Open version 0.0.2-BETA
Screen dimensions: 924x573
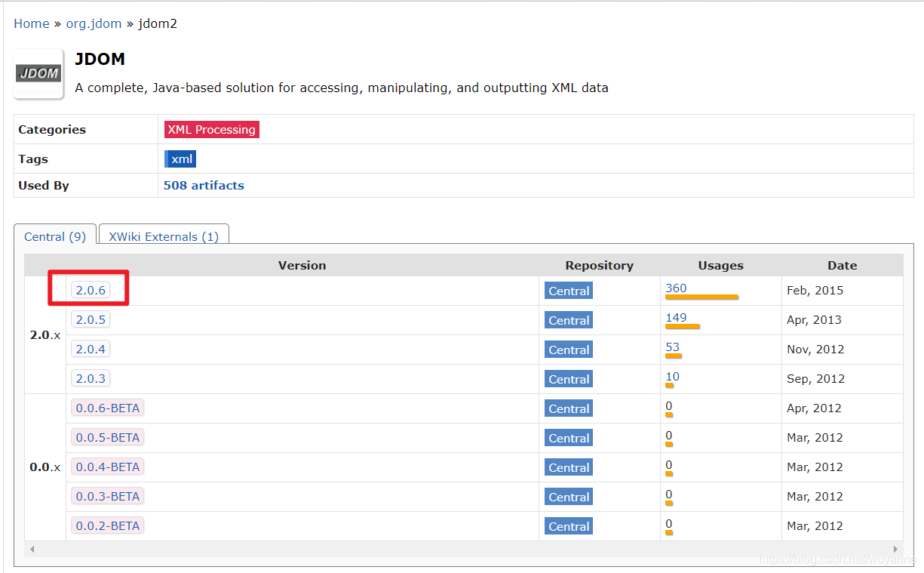(108, 526)
